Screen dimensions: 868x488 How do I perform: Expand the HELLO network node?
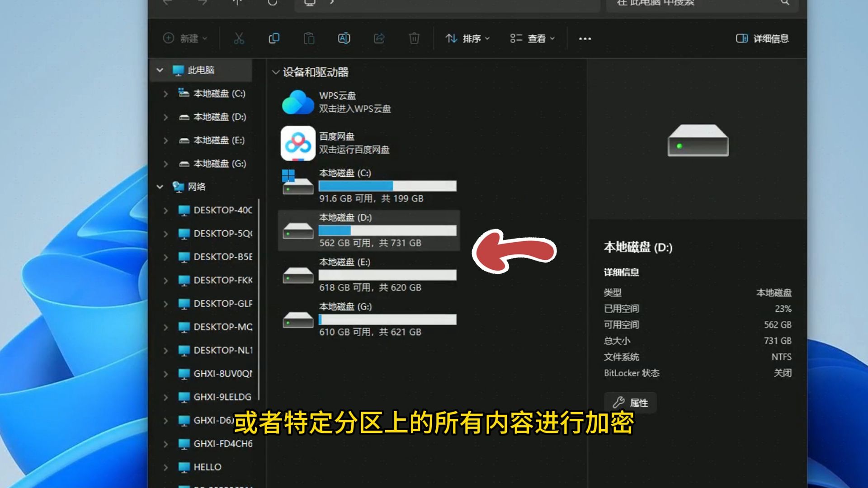(x=165, y=467)
